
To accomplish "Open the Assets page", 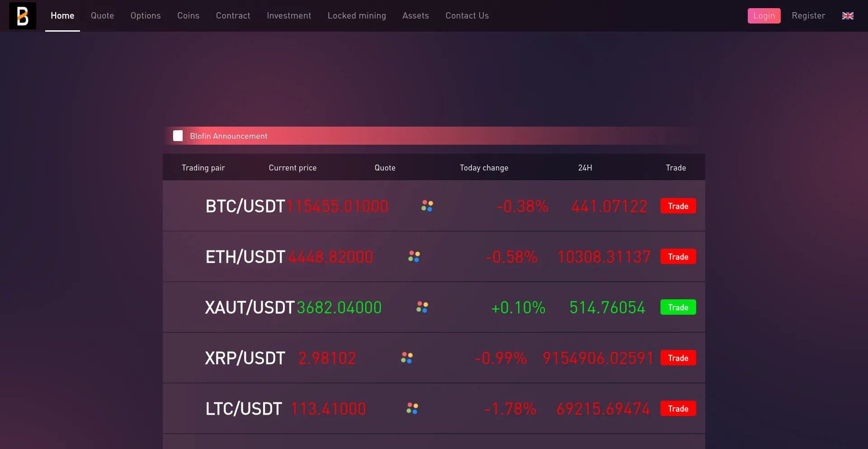I will [415, 16].
